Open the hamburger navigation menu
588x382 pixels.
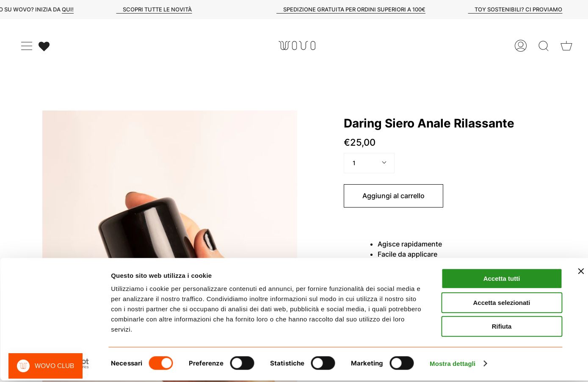click(27, 46)
